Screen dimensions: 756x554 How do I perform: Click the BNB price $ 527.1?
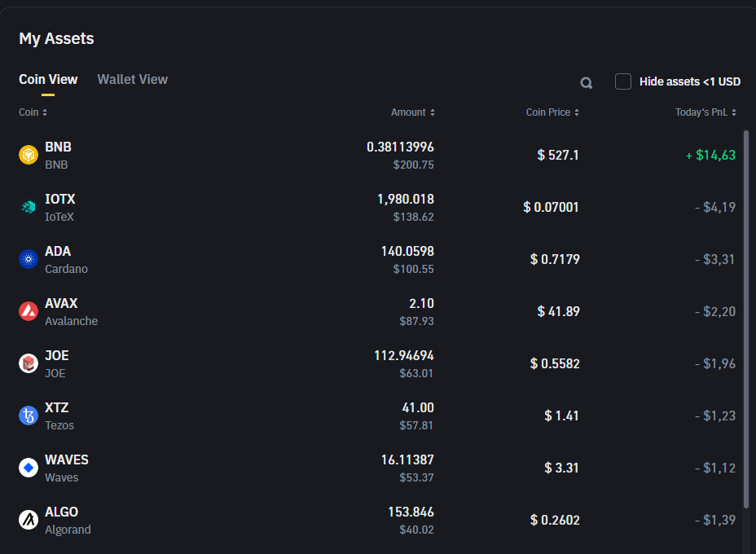coord(558,156)
